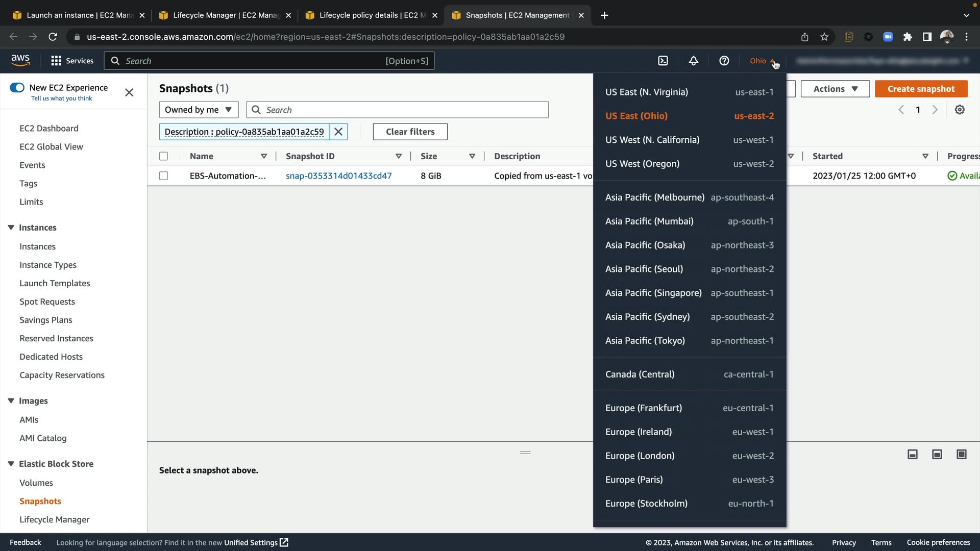This screenshot has width=980, height=551.
Task: Check the EBS-Automation snapshot row
Action: click(x=163, y=176)
